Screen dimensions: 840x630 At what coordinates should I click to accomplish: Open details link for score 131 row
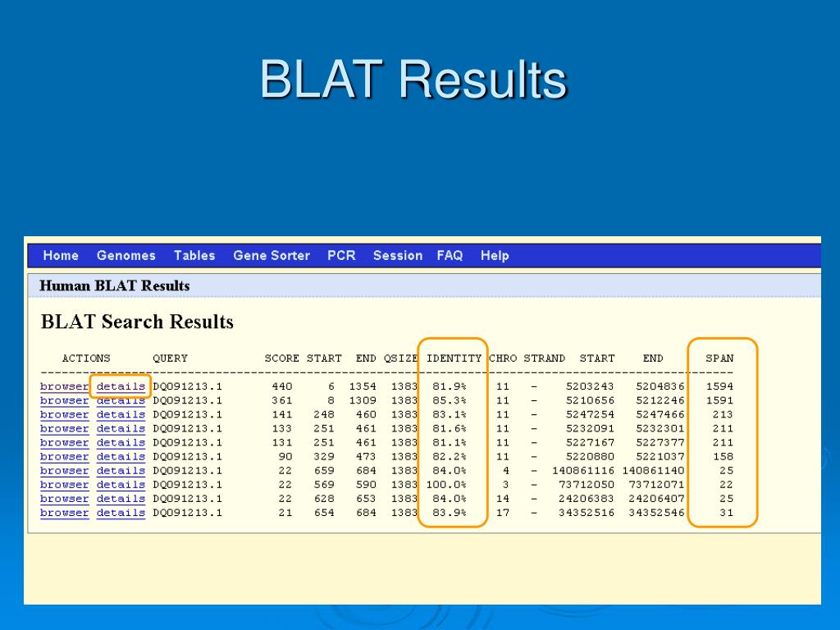[x=121, y=442]
